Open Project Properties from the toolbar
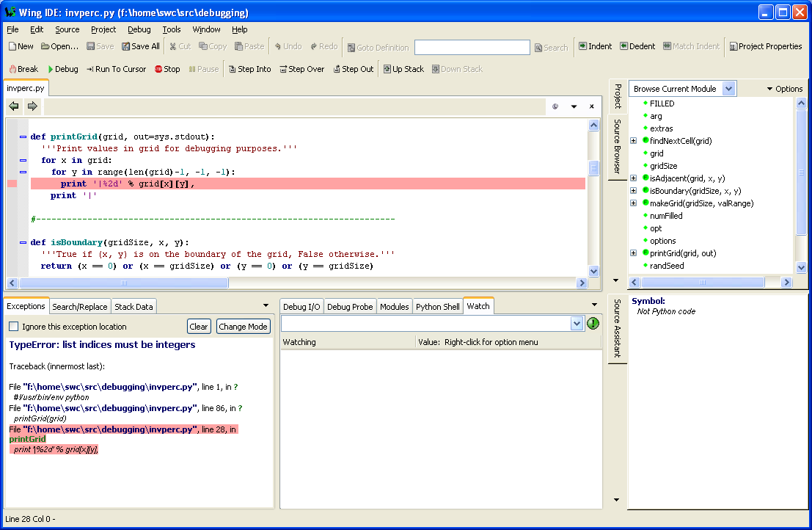 (765, 46)
